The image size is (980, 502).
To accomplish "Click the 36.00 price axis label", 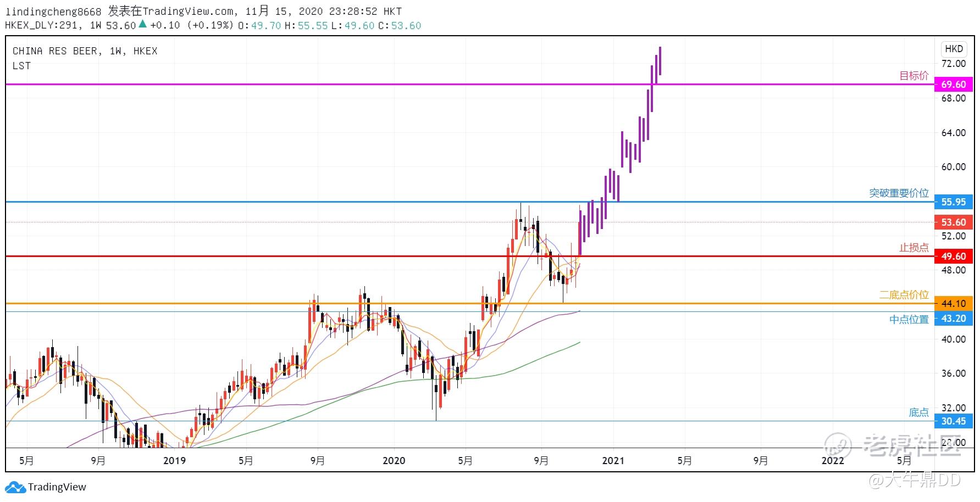I will (x=954, y=373).
